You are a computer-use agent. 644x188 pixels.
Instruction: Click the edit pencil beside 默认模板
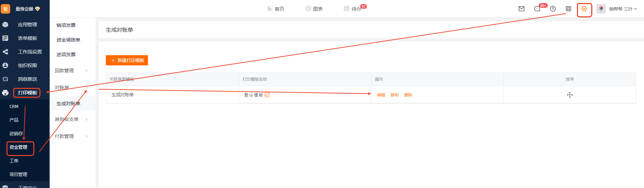point(267,95)
